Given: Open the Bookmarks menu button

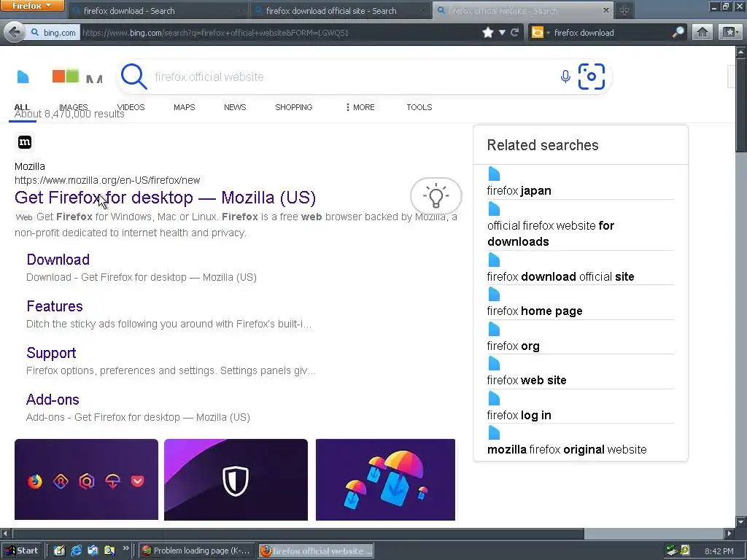Looking at the screenshot, I should click(x=729, y=32).
